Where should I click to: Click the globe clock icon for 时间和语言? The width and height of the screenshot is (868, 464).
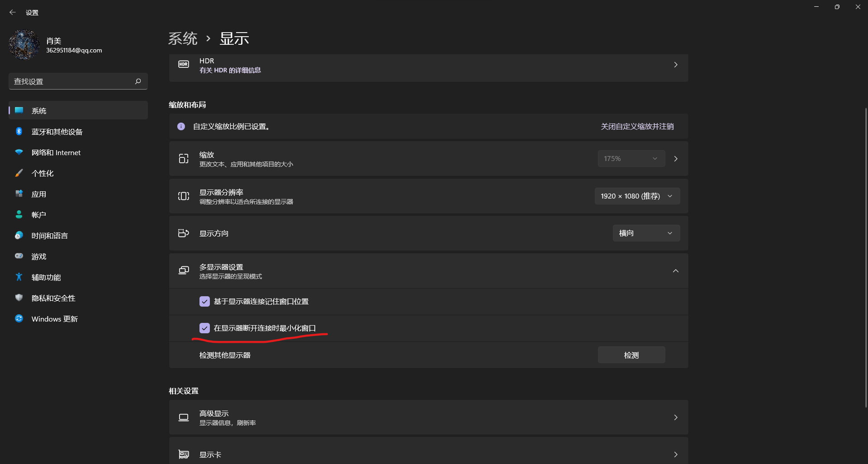[x=19, y=235]
